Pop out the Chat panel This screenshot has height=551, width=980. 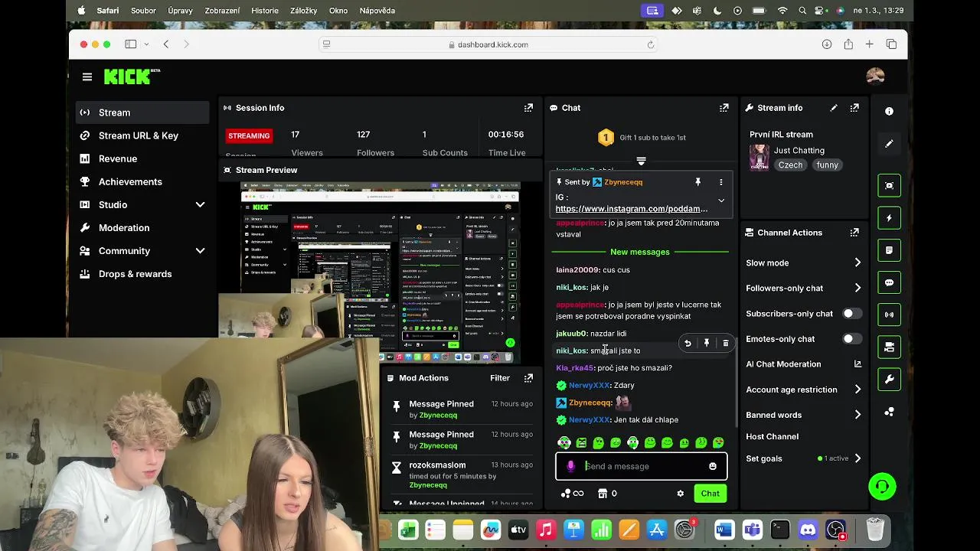click(x=724, y=108)
